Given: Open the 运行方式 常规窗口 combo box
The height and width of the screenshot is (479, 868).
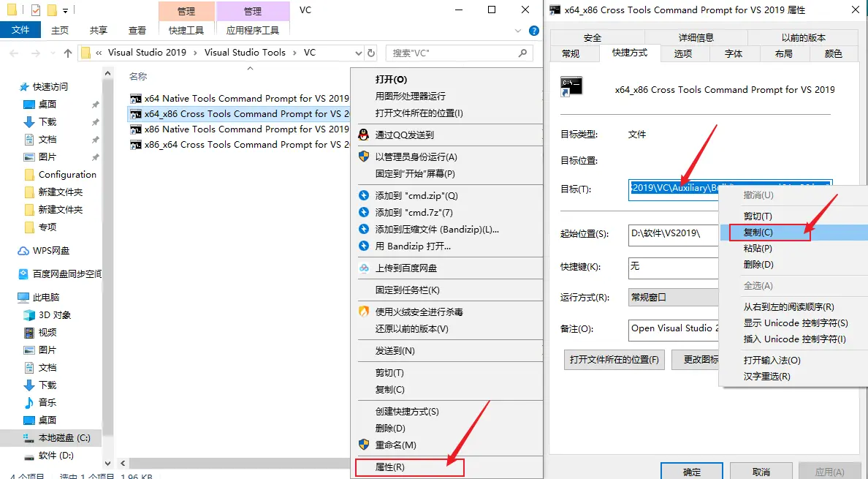Looking at the screenshot, I should click(673, 298).
